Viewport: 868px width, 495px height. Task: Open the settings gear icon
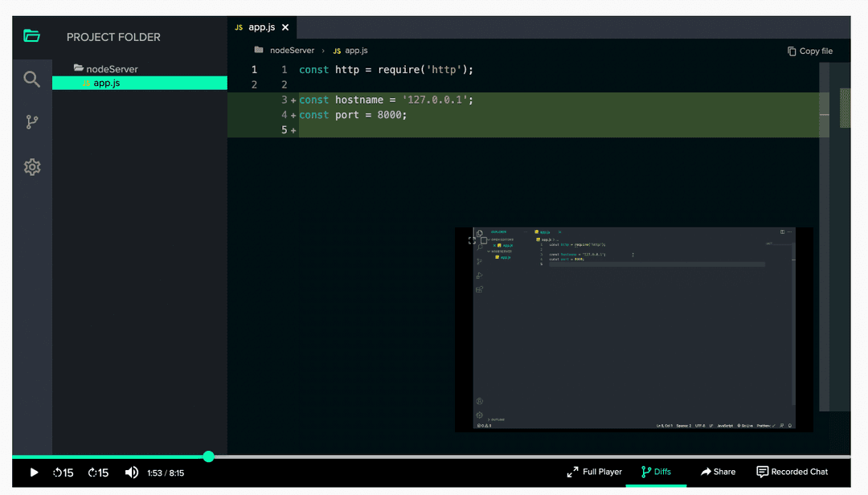tap(32, 166)
